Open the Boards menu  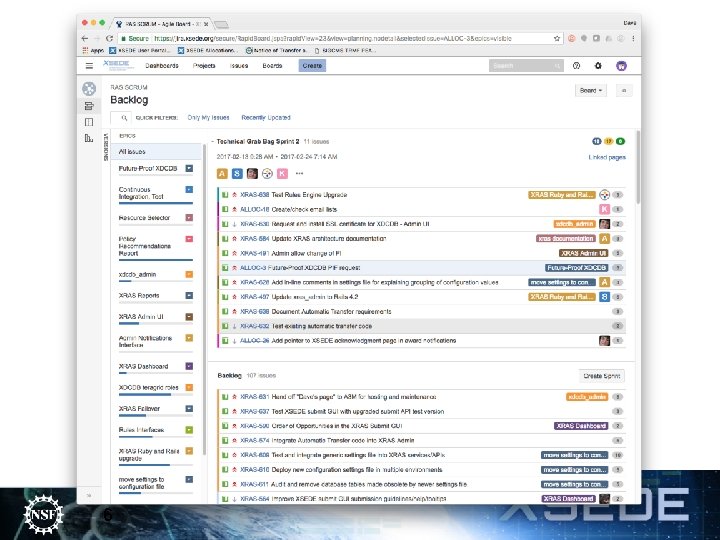tap(272, 66)
